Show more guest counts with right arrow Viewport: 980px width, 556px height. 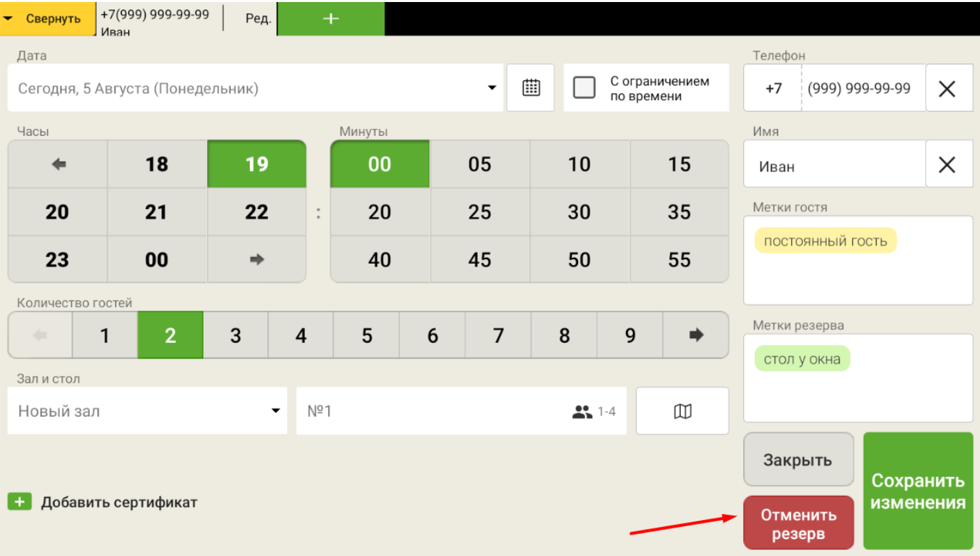[x=695, y=335]
